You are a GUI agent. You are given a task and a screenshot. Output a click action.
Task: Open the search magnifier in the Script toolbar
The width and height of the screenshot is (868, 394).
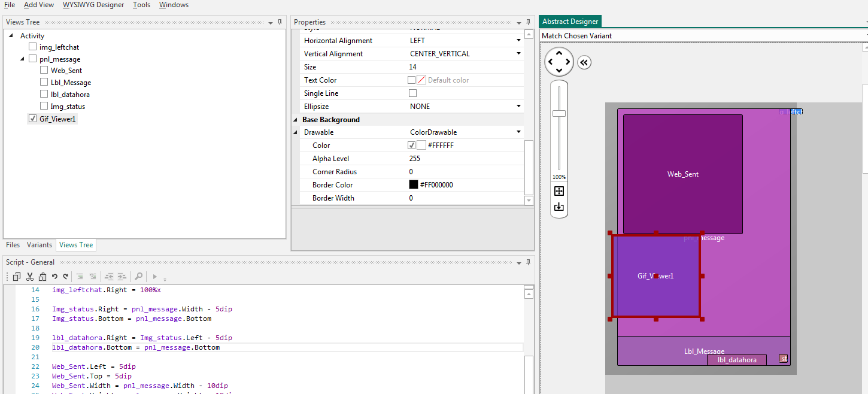coord(138,277)
